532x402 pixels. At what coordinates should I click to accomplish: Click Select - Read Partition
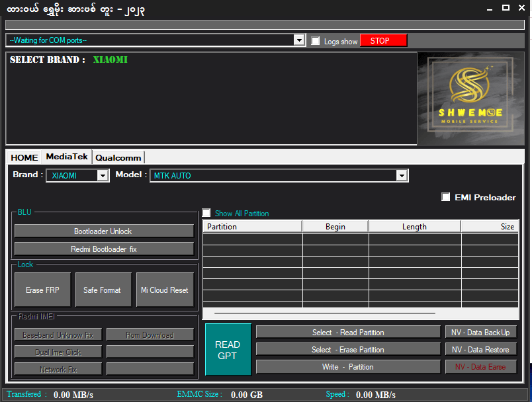pyautogui.click(x=349, y=332)
